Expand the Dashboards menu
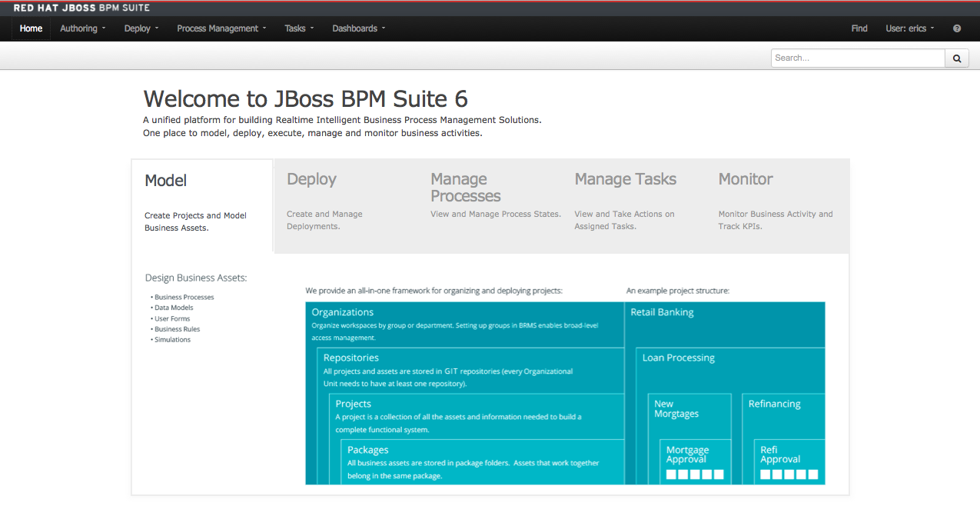Image resolution: width=980 pixels, height=506 pixels. pyautogui.click(x=358, y=28)
